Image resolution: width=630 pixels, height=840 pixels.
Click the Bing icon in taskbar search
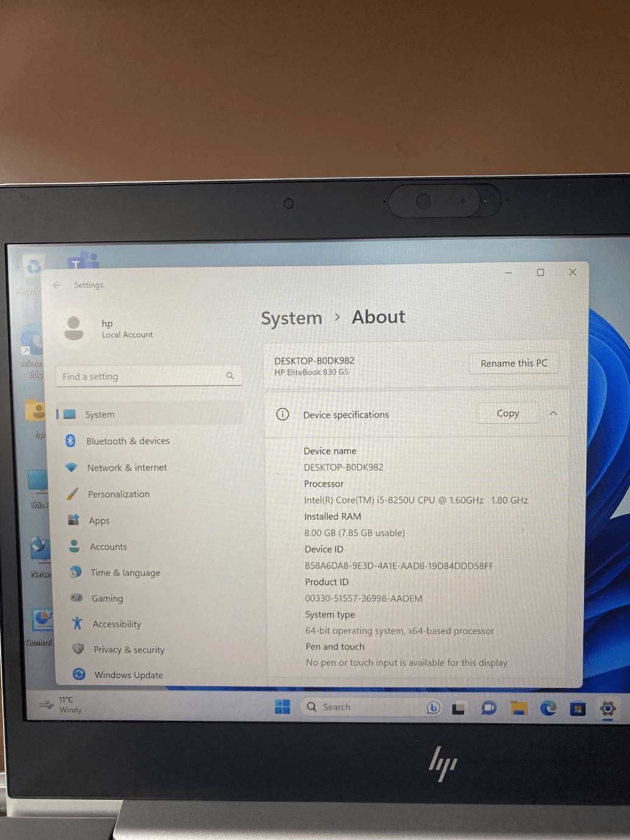tap(433, 707)
